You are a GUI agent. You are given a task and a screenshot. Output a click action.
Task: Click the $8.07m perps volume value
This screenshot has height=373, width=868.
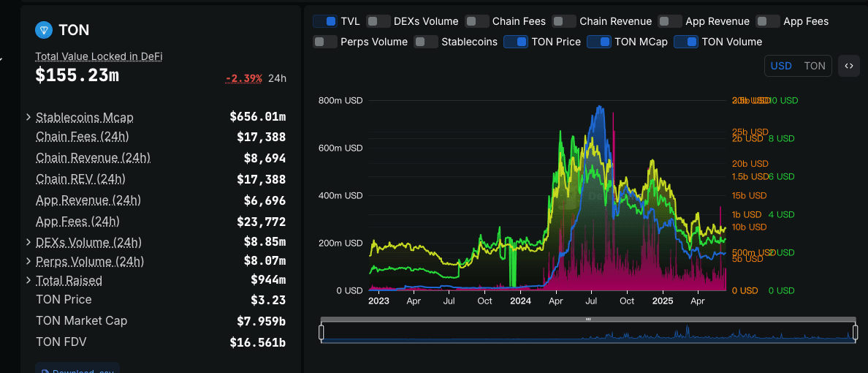[265, 261]
